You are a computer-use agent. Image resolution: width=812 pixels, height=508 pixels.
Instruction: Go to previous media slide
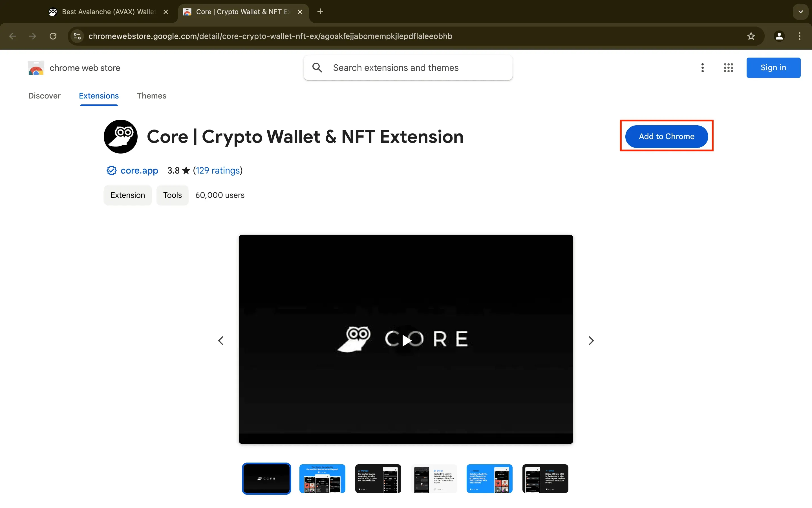[x=221, y=341]
